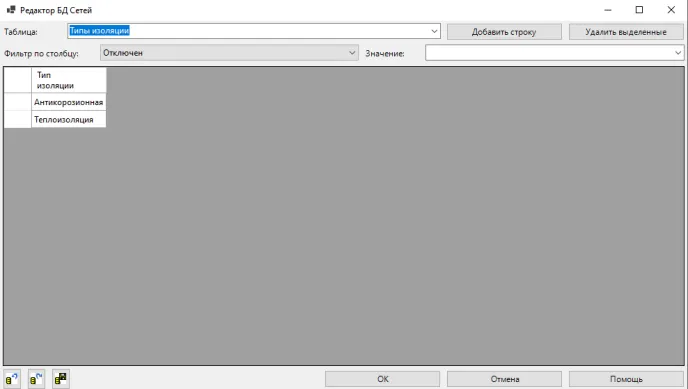Viewport: 688px width, 389px height.
Task: Maximize the Редактор БД Сетей window
Action: click(639, 10)
